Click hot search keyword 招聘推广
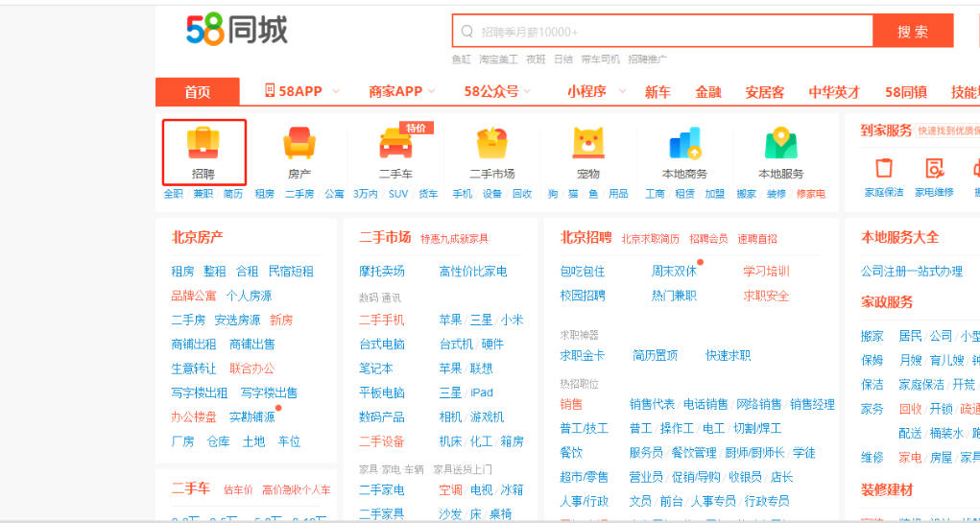Screen dimensions: 980x523 [x=648, y=59]
